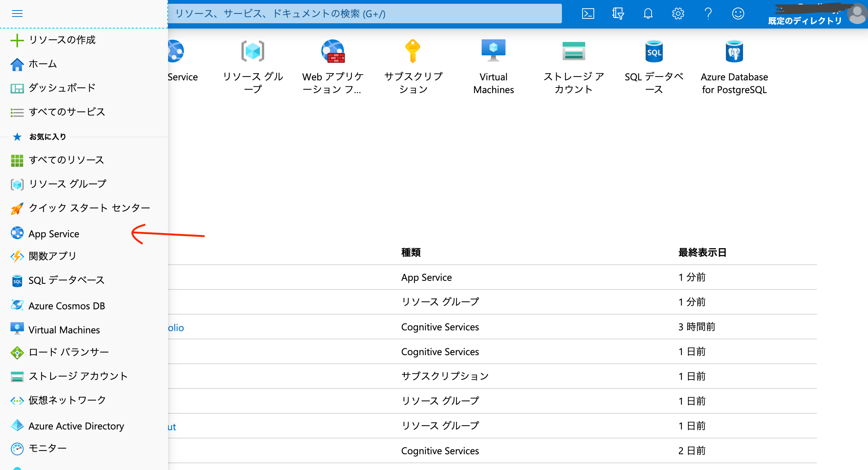Open SQL データベース service tile
The width and height of the screenshot is (868, 470).
[654, 67]
